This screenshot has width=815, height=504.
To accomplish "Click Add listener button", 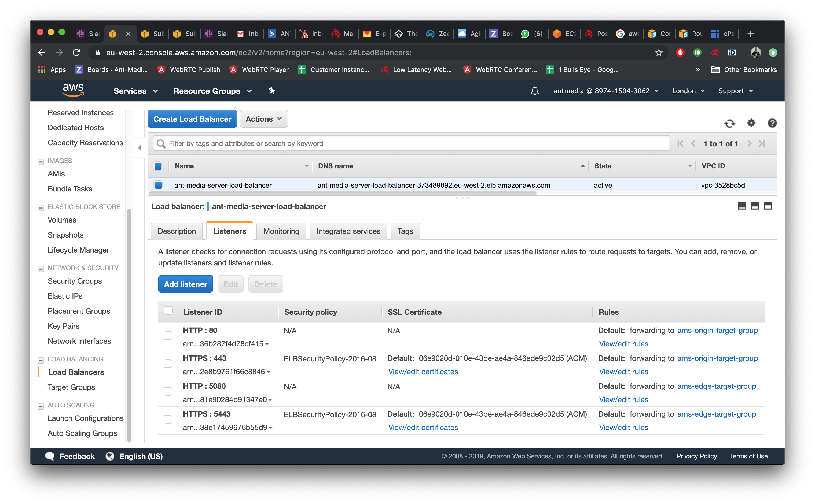I will pos(185,284).
